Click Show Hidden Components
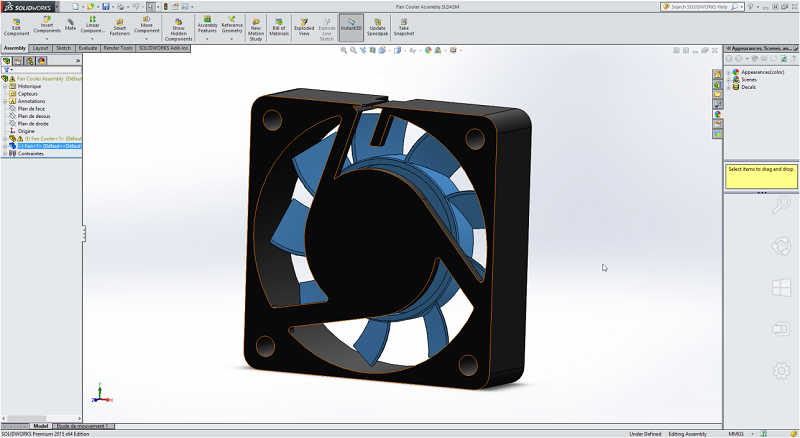The width and height of the screenshot is (800, 438). (x=178, y=28)
